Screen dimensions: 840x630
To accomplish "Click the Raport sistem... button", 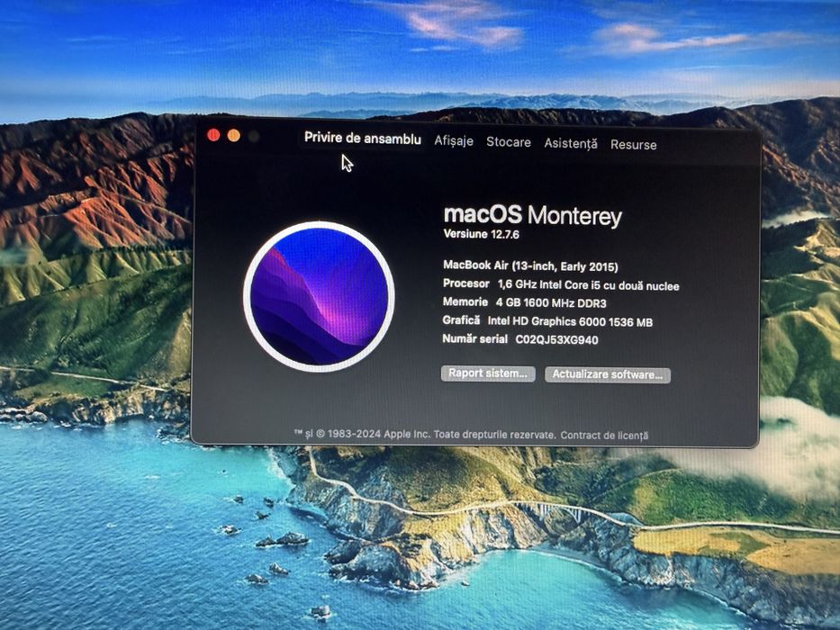I will tap(487, 373).
